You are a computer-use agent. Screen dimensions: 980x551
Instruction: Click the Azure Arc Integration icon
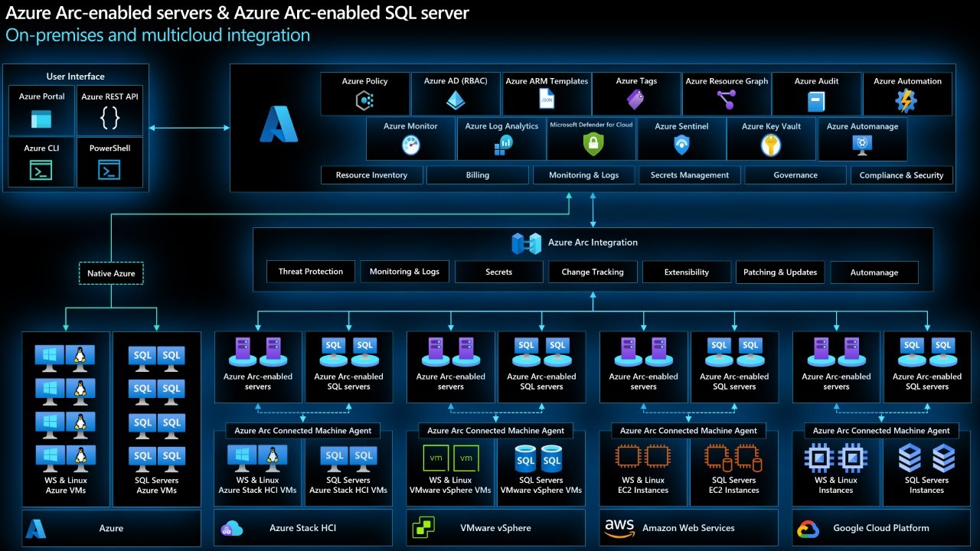(527, 243)
